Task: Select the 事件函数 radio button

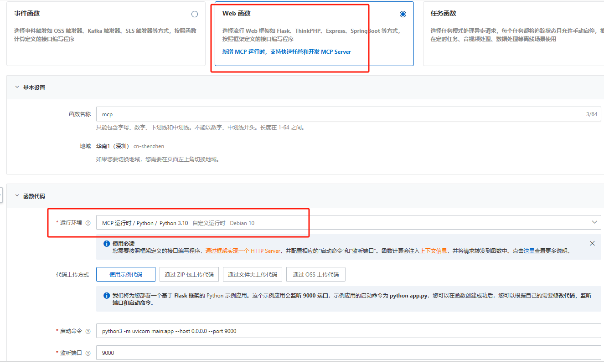Action: coord(195,14)
